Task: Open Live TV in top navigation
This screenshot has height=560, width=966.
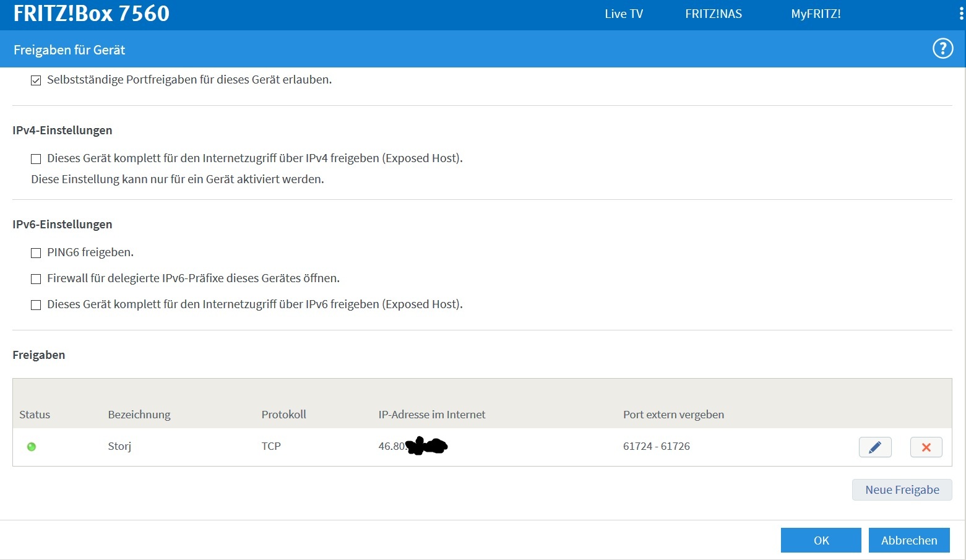Action: click(624, 14)
